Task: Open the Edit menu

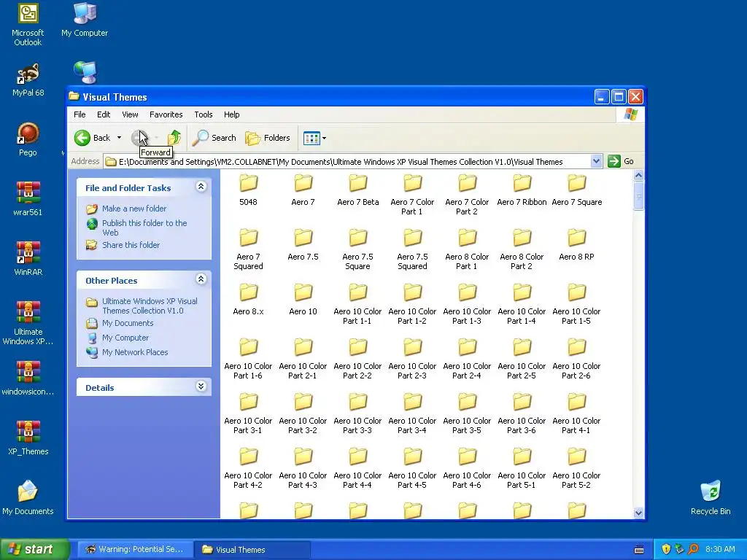Action: [104, 114]
